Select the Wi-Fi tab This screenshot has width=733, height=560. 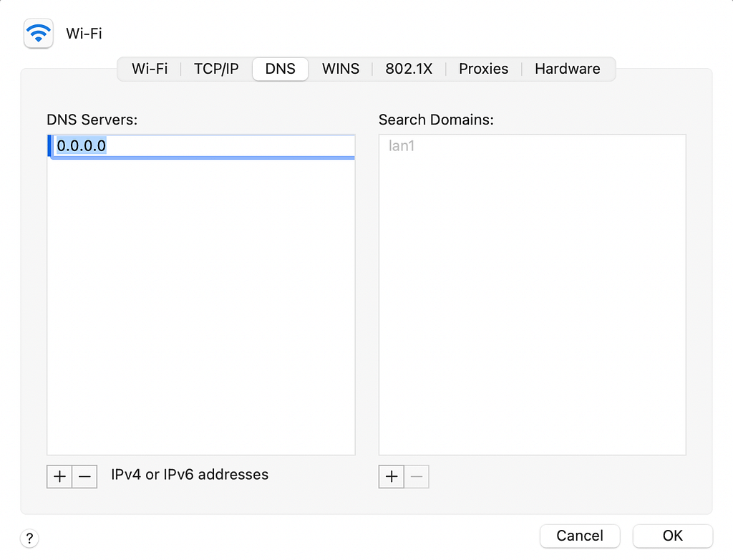[150, 69]
